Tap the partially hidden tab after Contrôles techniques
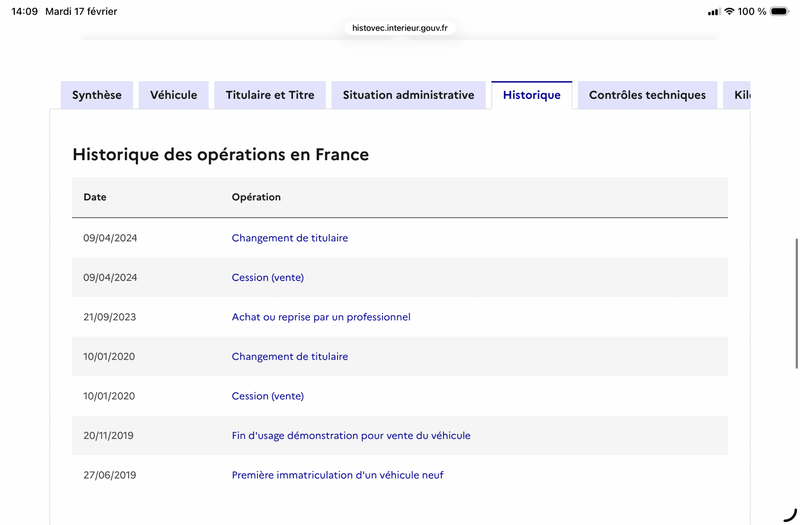 (x=738, y=95)
